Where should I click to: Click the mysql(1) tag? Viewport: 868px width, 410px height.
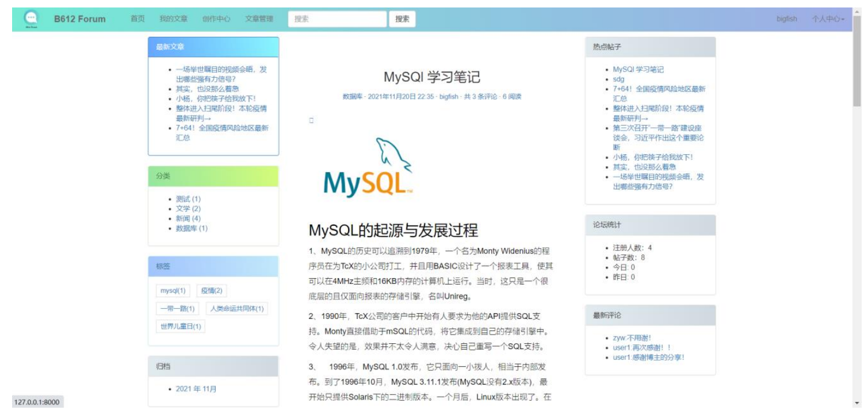[x=173, y=291]
